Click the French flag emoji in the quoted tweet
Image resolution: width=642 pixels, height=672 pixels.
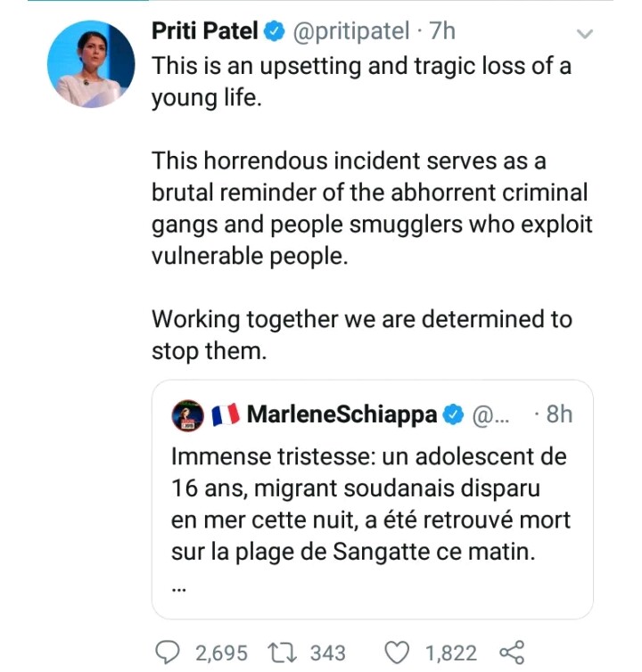click(225, 414)
